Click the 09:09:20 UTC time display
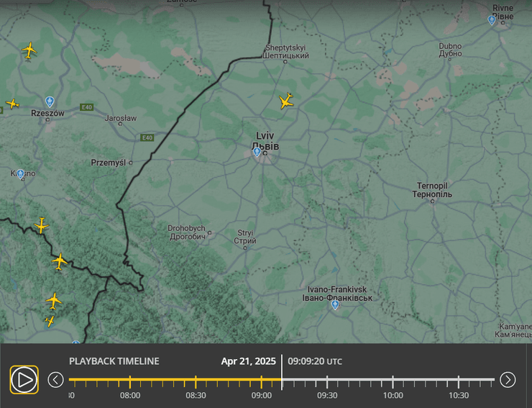This screenshot has width=532, height=408. point(314,361)
